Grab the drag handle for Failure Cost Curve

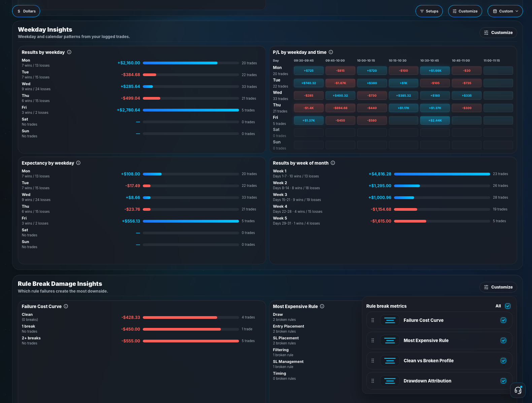(x=373, y=320)
